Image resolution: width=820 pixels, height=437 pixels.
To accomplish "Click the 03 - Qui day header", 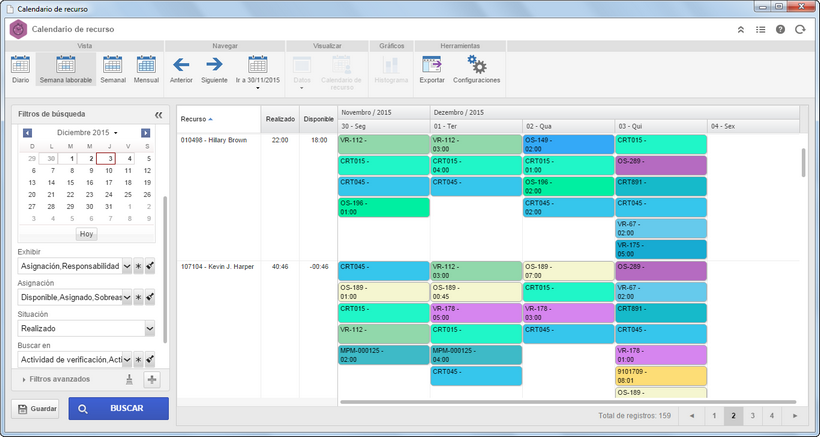I will tap(661, 126).
